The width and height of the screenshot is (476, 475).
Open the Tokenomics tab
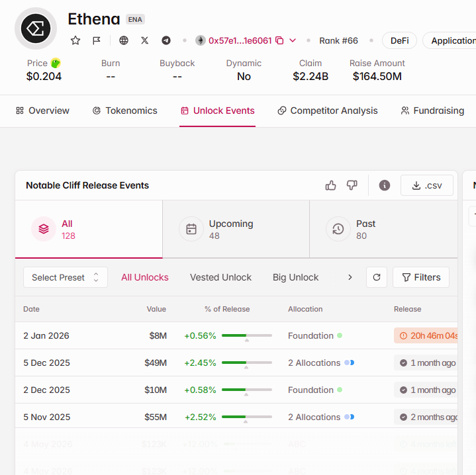(x=124, y=110)
